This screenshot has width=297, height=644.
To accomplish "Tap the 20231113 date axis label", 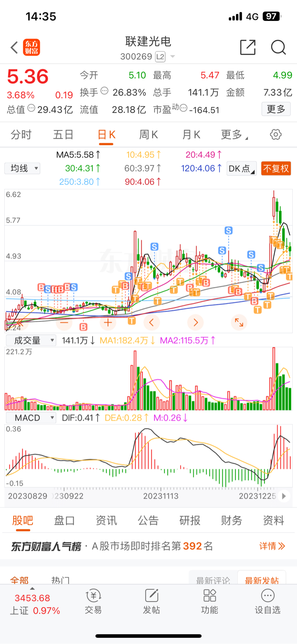I will coord(161,496).
